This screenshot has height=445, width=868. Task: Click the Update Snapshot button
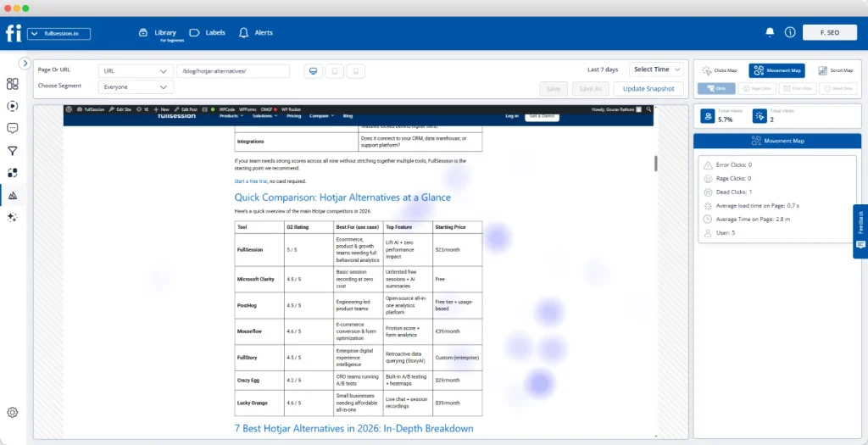(x=648, y=88)
